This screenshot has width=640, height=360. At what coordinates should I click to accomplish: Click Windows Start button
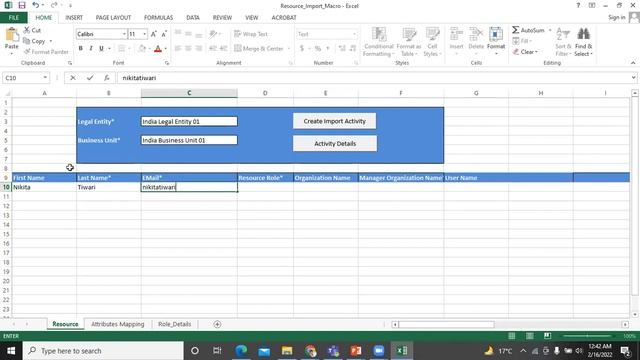click(11, 351)
